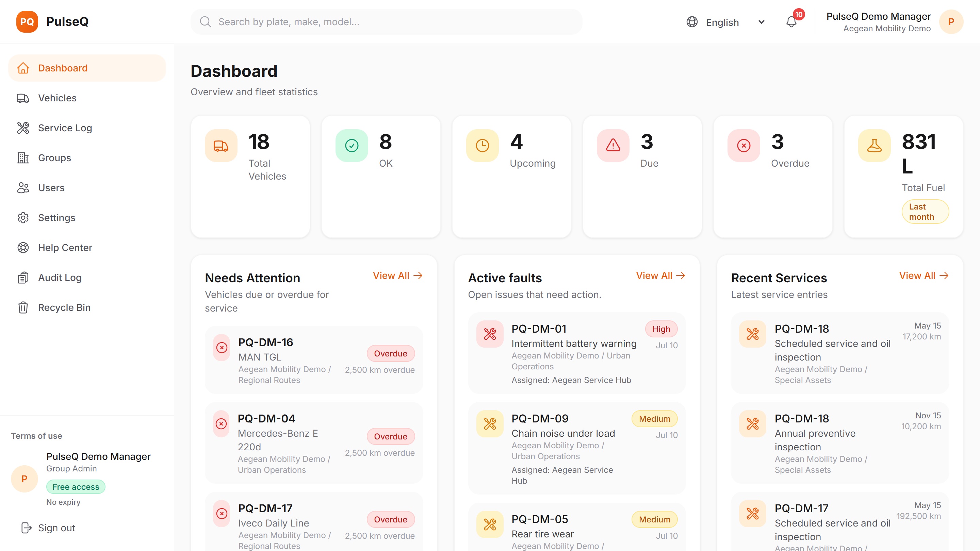
Task: Click PQ-DM-18 Annual preventive inspection entry
Action: pos(840,443)
